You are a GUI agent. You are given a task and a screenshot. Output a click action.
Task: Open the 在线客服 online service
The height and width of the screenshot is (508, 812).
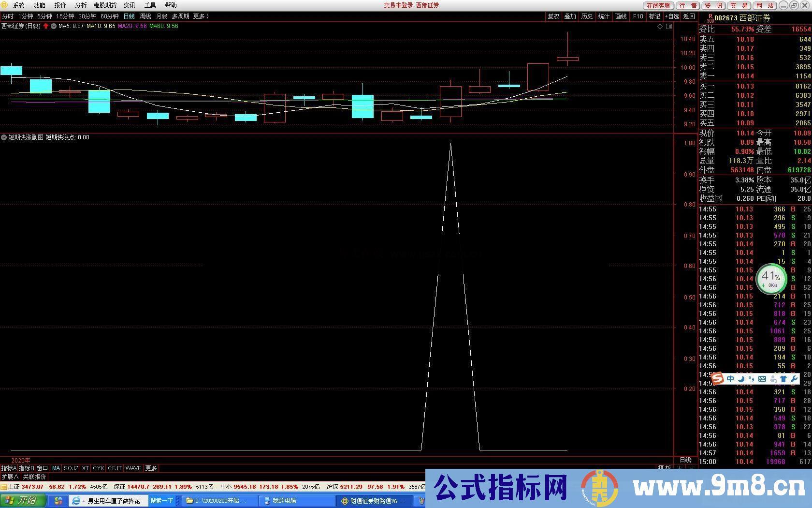coord(657,6)
